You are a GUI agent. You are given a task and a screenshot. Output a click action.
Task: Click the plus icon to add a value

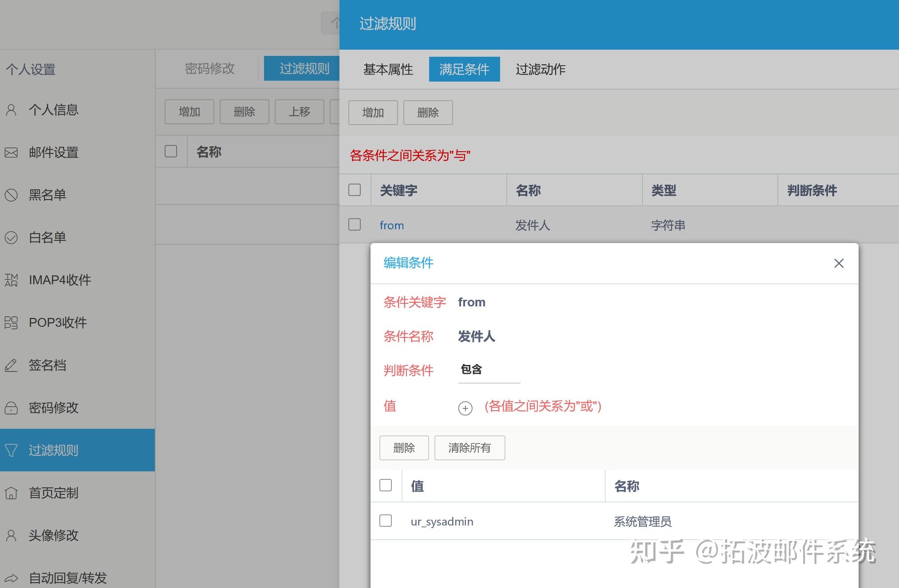point(465,408)
